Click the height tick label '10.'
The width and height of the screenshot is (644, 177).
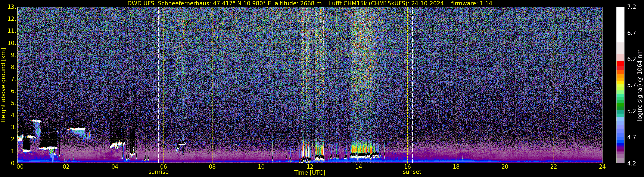(12, 43)
